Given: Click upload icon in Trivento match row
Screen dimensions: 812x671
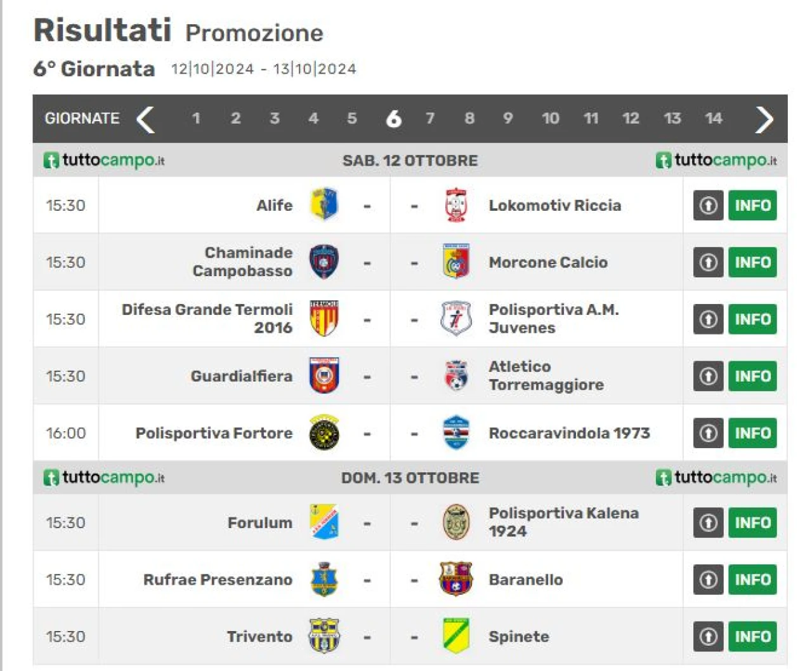Looking at the screenshot, I should [x=708, y=636].
